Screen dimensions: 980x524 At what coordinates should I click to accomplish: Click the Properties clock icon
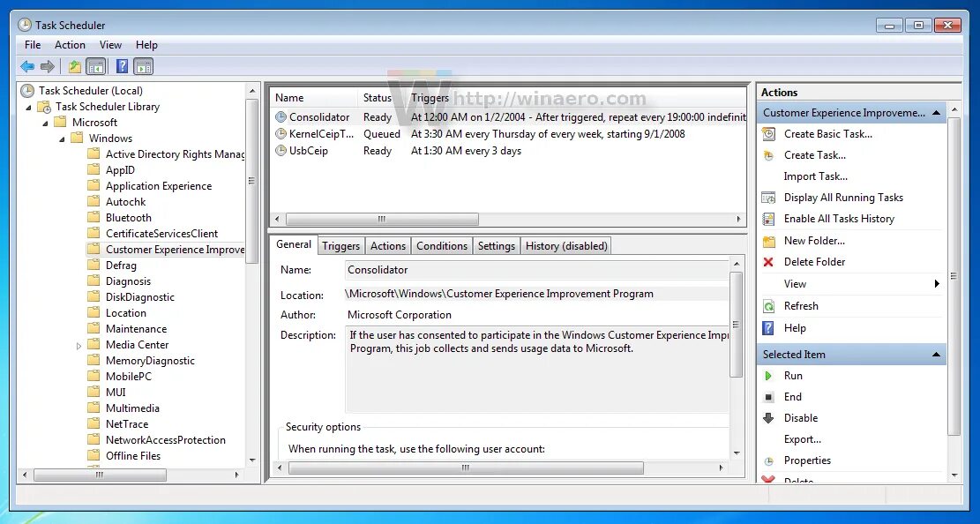[x=769, y=460]
